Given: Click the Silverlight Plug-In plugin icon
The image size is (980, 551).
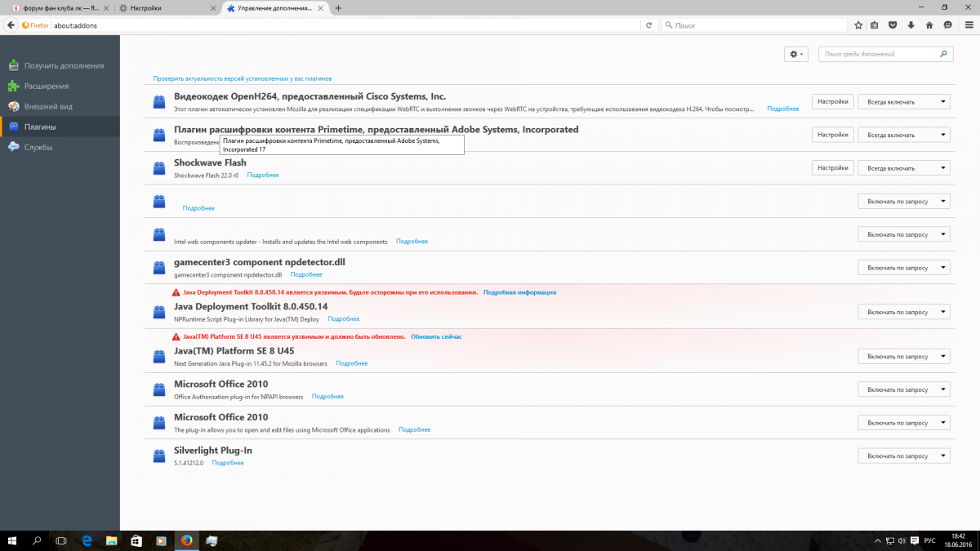Looking at the screenshot, I should point(159,455).
